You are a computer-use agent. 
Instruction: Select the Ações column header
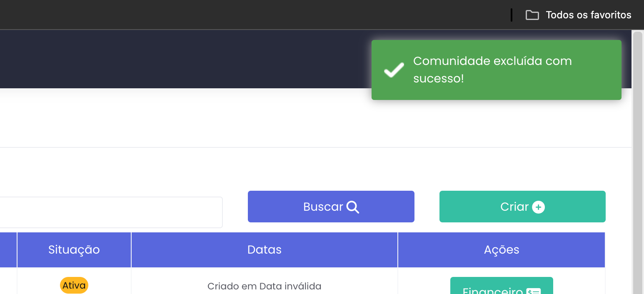(x=502, y=250)
